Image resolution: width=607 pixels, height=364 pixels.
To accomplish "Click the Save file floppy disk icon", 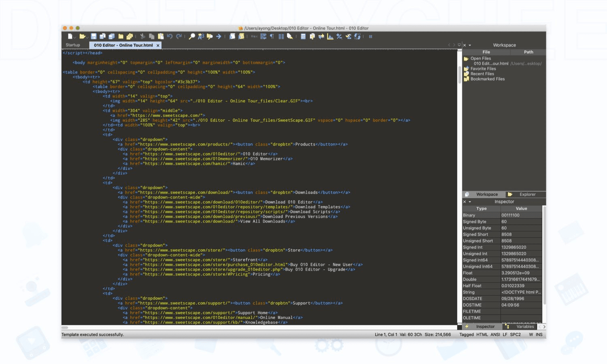I will point(93,36).
